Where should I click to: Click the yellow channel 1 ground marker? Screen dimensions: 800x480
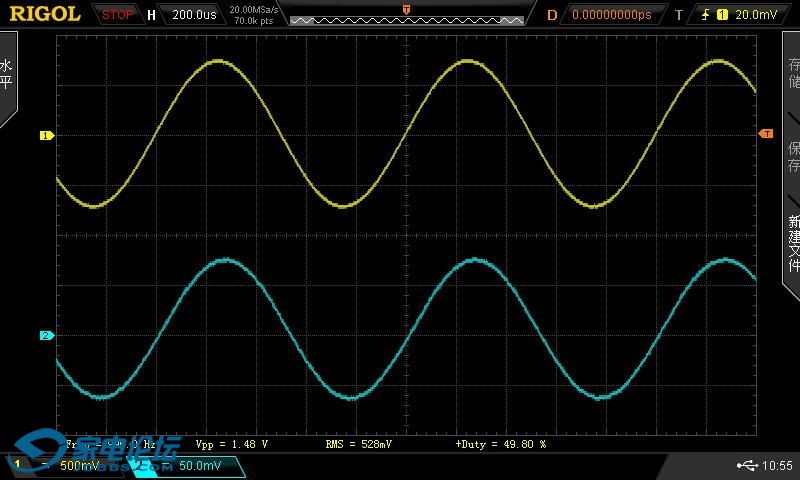46,135
